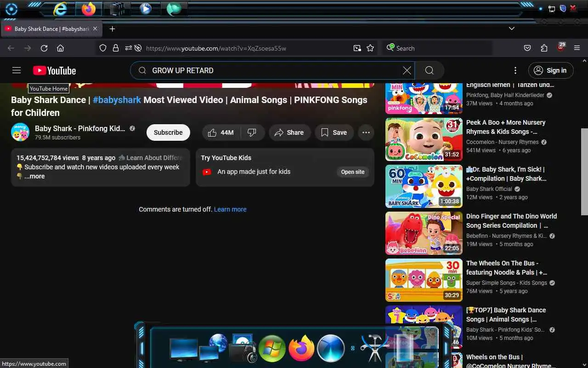Open blocked autoplay indicator in address bar
588x368 pixels.
(137, 48)
